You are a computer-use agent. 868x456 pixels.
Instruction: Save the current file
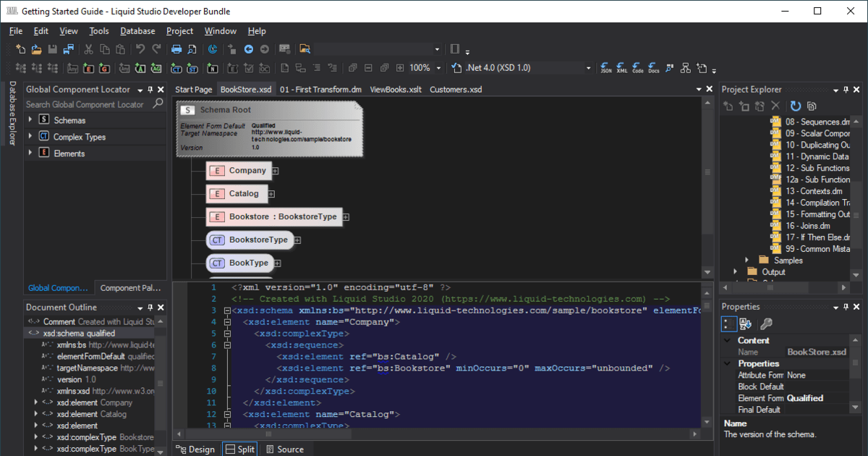click(x=51, y=48)
